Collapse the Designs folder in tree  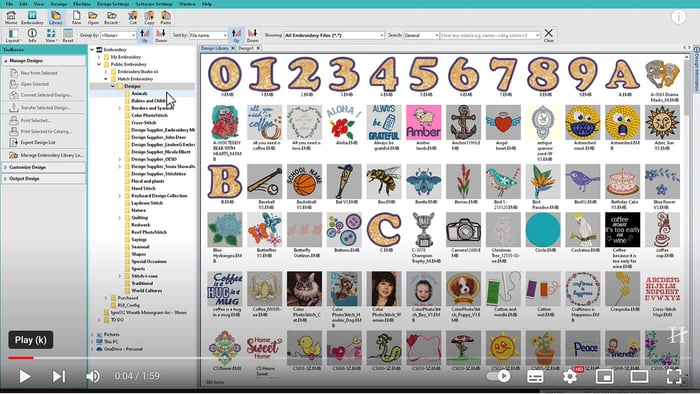pos(113,86)
